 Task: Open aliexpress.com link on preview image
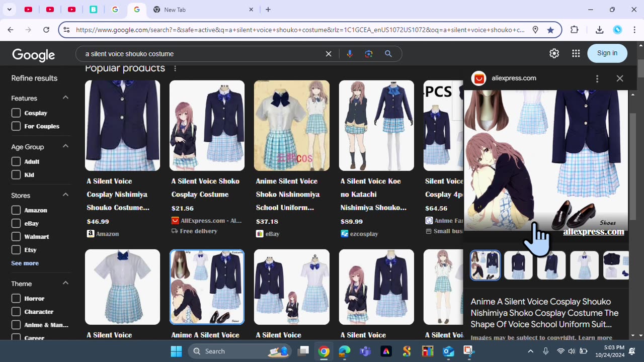coord(594,232)
